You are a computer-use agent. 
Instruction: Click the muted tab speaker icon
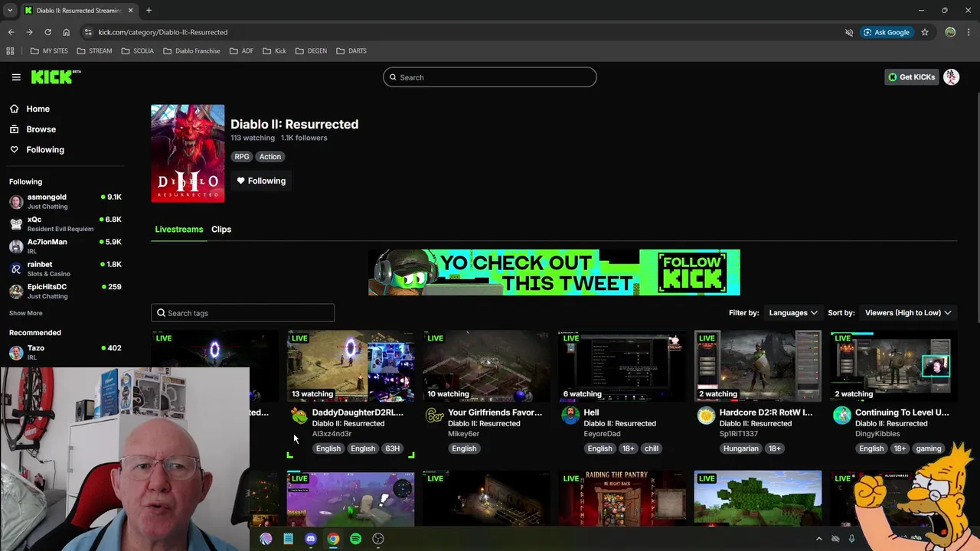(x=848, y=32)
